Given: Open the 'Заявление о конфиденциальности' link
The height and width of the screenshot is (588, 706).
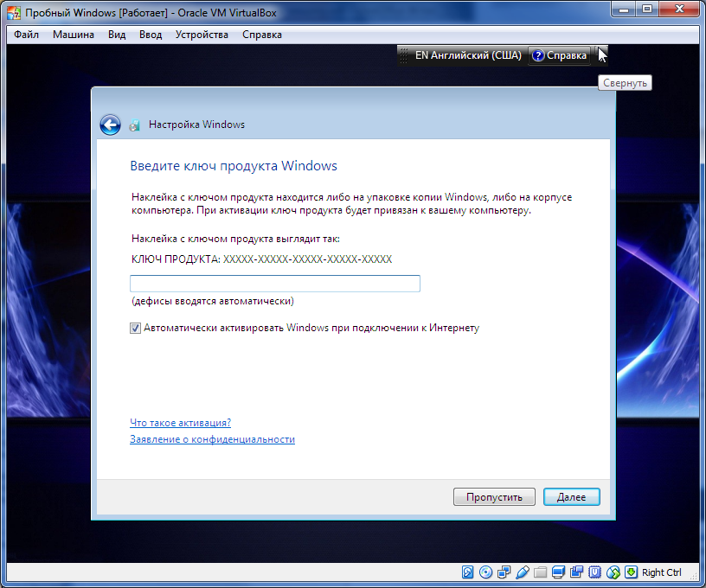Looking at the screenshot, I should (x=212, y=439).
